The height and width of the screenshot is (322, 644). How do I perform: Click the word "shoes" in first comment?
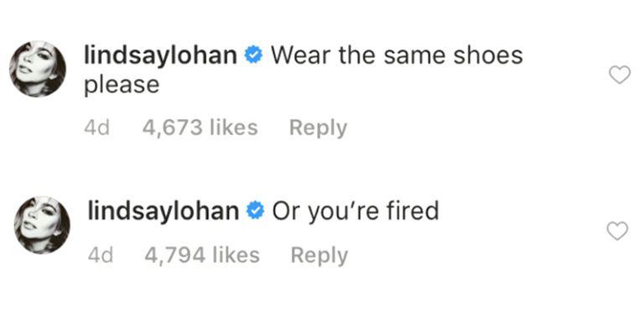pyautogui.click(x=488, y=56)
